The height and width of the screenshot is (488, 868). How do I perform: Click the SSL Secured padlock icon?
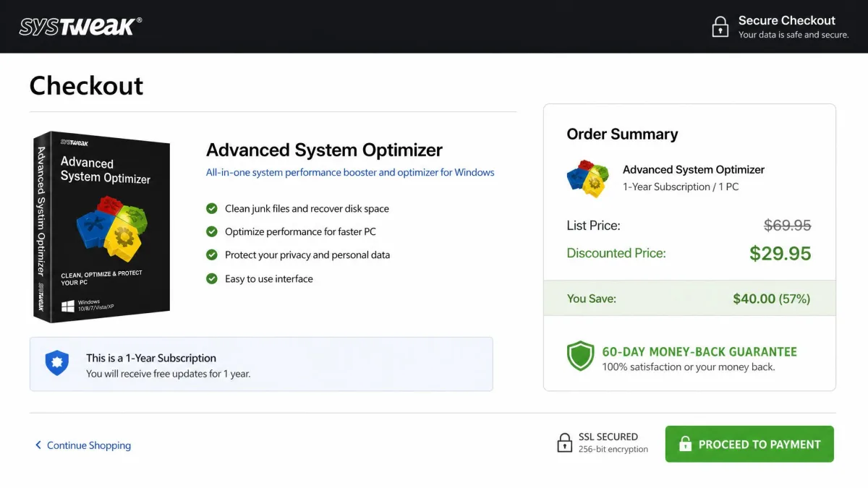point(565,443)
